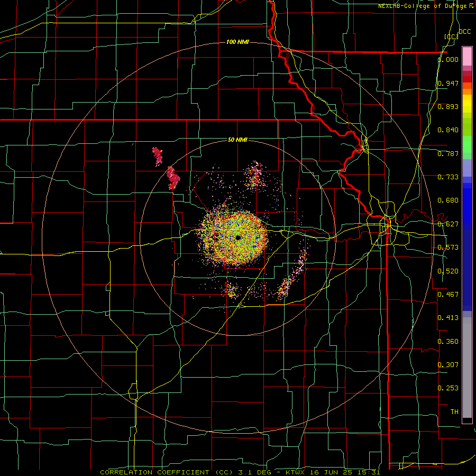Click the 0.307 legend value
The height and width of the screenshot is (476, 476).
click(448, 364)
